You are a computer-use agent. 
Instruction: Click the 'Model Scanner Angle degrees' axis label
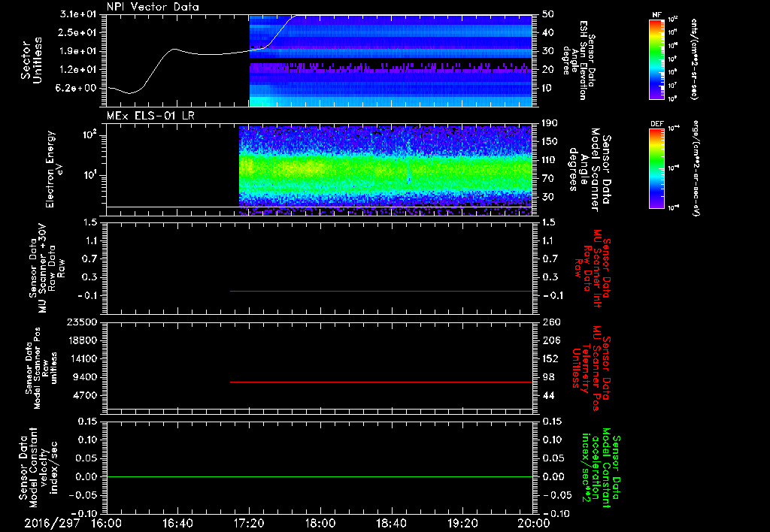pos(590,170)
